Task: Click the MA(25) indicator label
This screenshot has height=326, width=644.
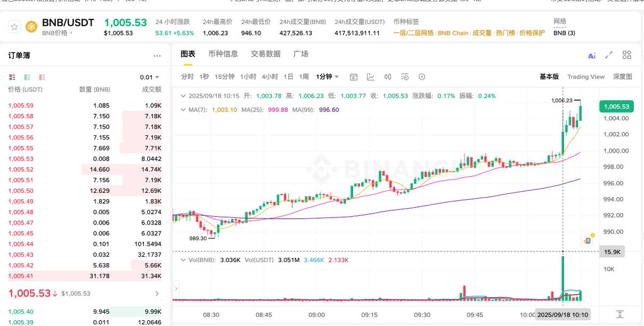Action: point(252,110)
